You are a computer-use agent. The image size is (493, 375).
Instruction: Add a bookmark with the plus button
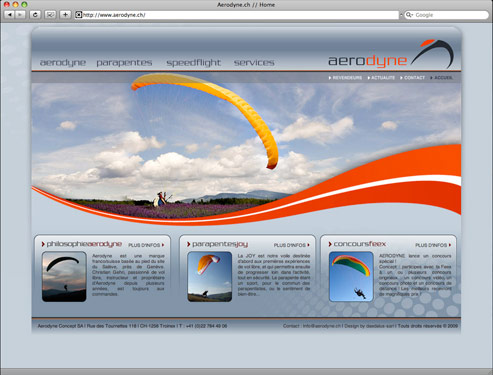[65, 15]
